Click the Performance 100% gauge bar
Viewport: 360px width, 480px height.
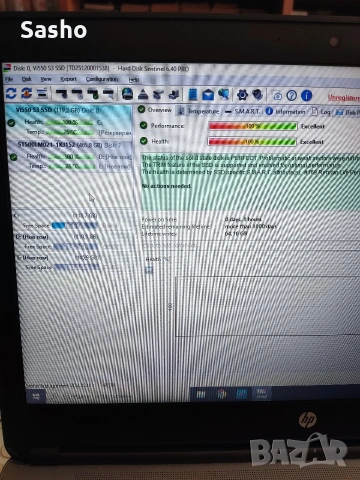(253, 126)
